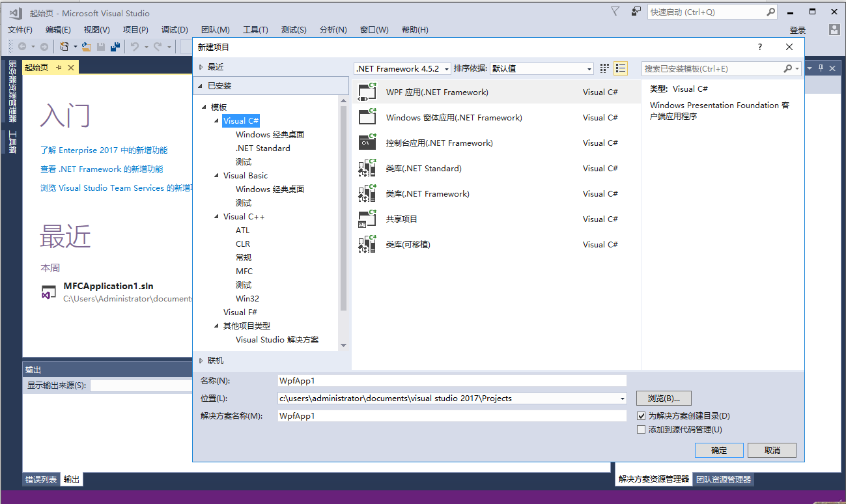The width and height of the screenshot is (846, 504).
Task: Click the New Project toolbar icon
Action: [x=64, y=46]
